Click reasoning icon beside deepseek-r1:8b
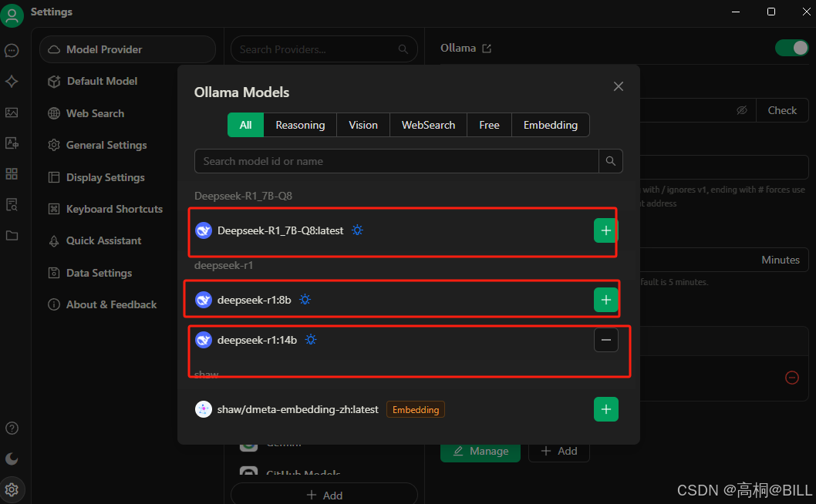 coord(305,300)
